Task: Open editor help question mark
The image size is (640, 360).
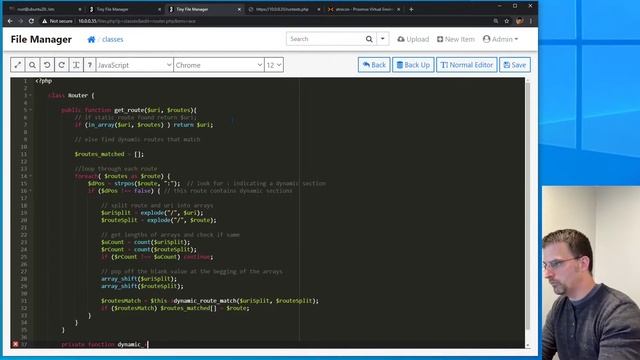Action: tap(90, 65)
